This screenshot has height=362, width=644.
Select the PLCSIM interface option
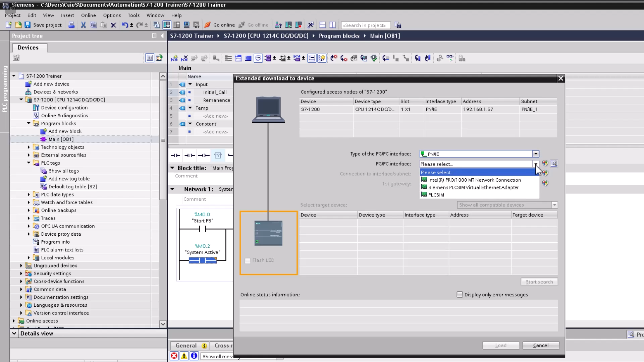pyautogui.click(x=479, y=195)
